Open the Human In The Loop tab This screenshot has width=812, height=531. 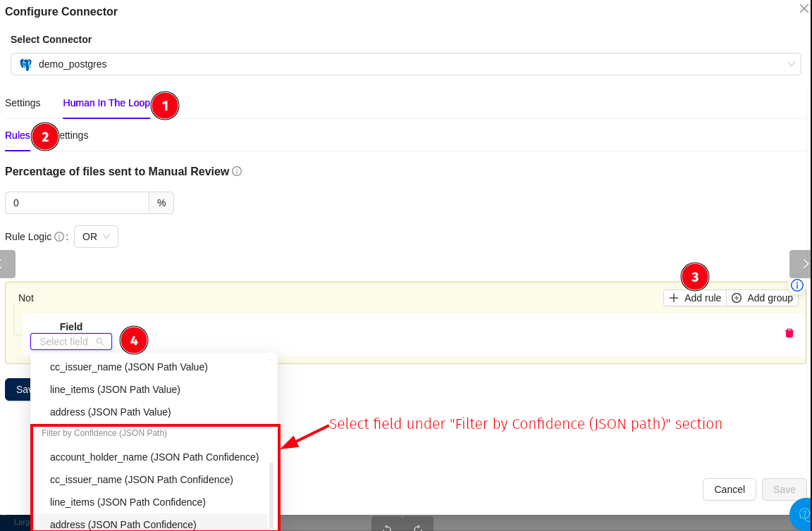pos(106,103)
